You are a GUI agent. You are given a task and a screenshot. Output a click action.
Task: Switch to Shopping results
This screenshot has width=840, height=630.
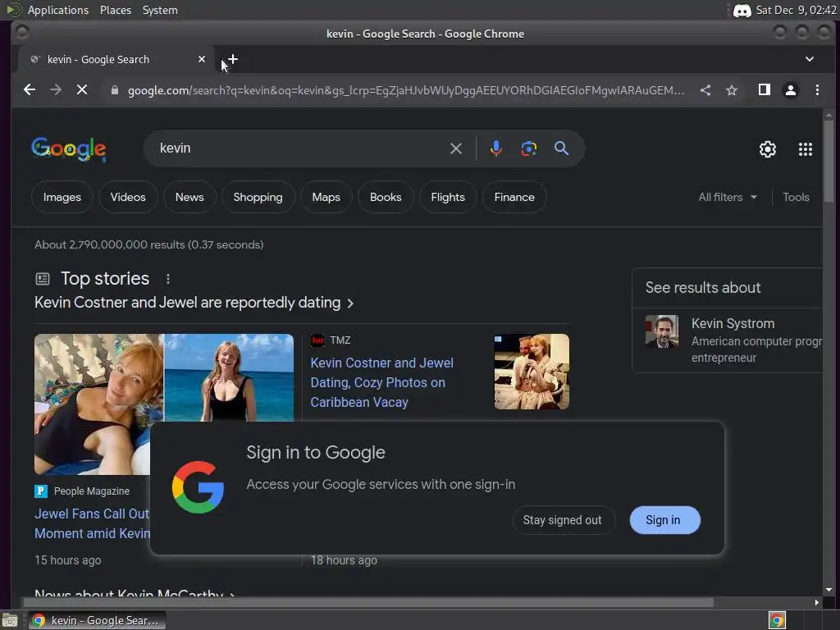coord(258,197)
